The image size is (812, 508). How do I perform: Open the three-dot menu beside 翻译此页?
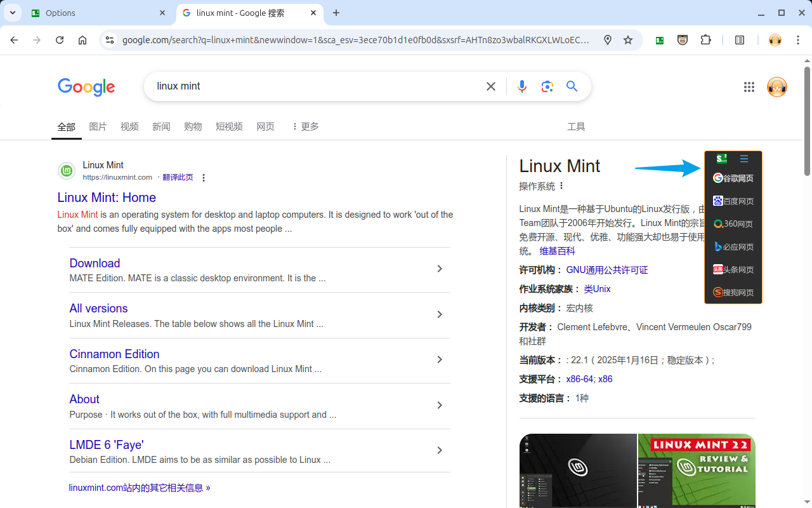tap(203, 178)
